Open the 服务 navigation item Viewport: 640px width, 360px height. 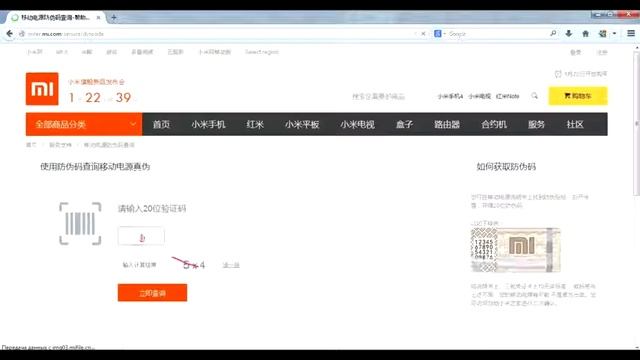click(536, 124)
